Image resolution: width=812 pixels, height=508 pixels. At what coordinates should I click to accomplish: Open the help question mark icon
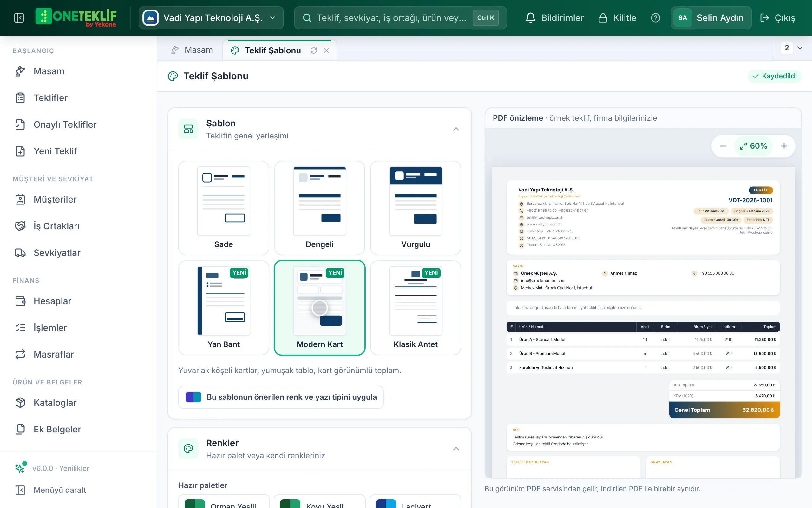pyautogui.click(x=655, y=18)
